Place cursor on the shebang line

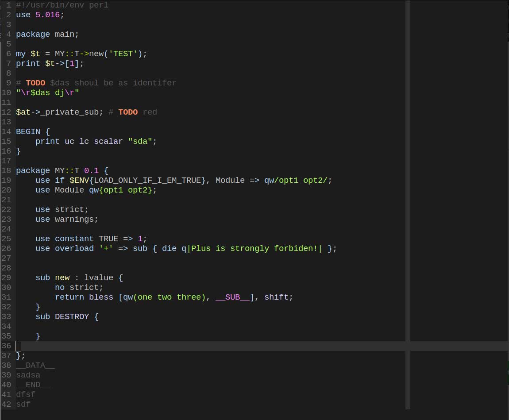(x=62, y=5)
